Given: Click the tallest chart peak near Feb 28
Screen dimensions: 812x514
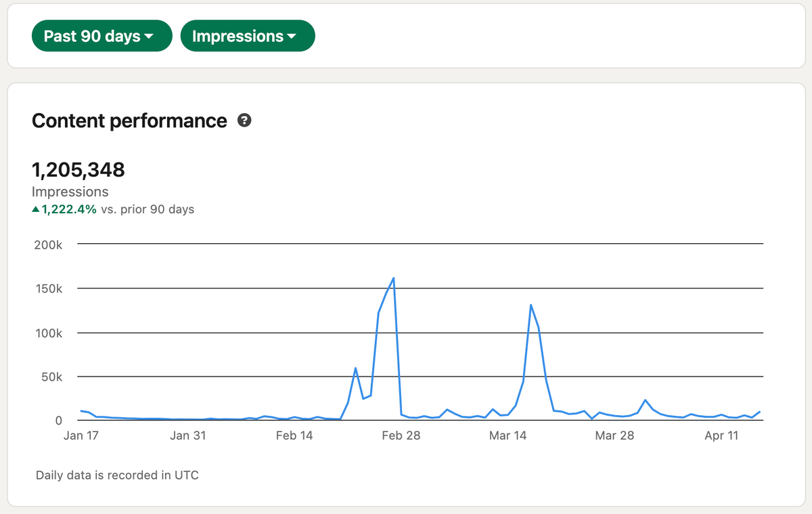Looking at the screenshot, I should 393,278.
